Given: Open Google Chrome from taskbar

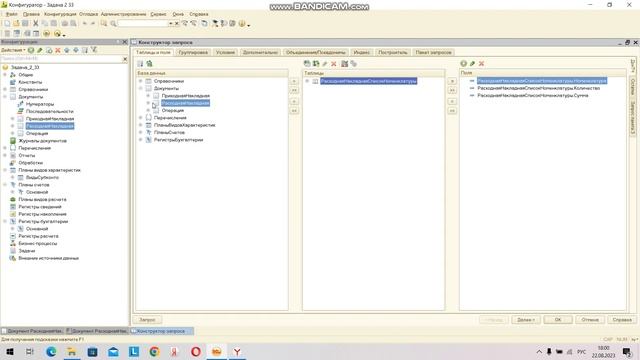Looking at the screenshot, I should pyautogui.click(x=154, y=351).
